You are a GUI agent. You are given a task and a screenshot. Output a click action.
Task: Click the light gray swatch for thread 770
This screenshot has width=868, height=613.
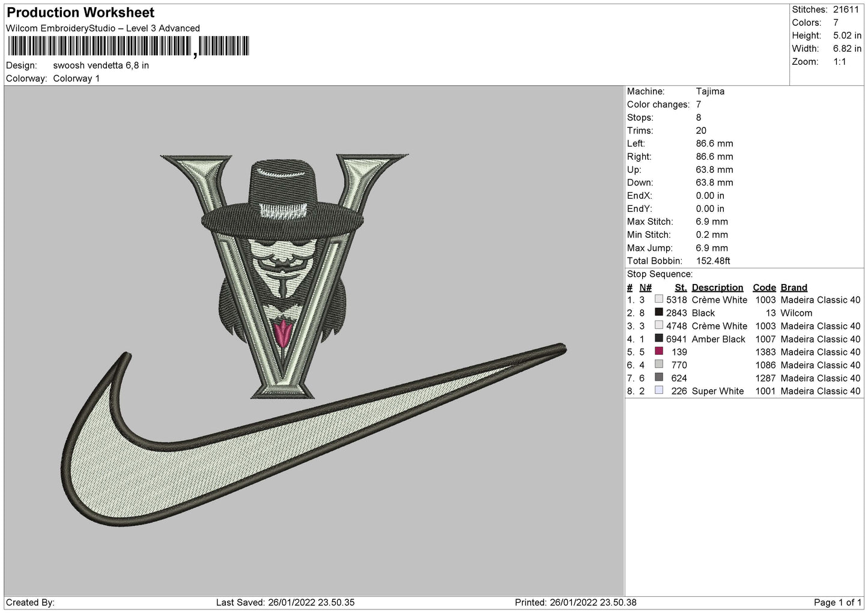tap(659, 365)
